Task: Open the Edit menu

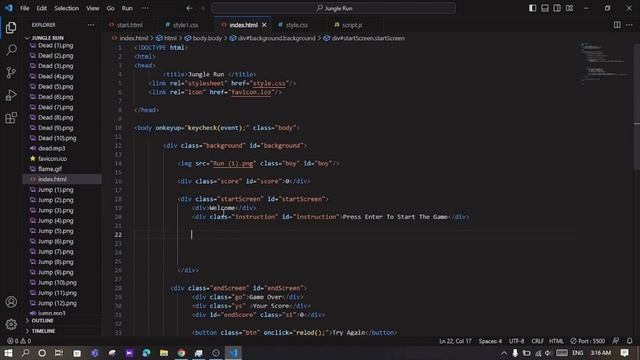Action: click(41, 8)
